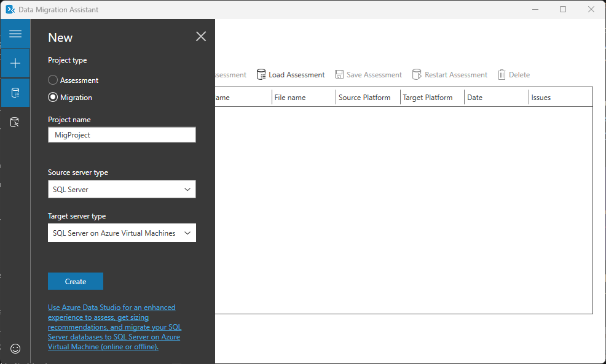
Task: Close the New project panel
Action: 201,36
